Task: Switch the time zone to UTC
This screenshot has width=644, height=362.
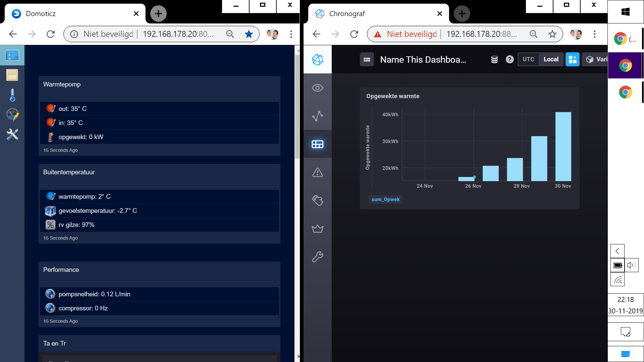Action: 528,59
